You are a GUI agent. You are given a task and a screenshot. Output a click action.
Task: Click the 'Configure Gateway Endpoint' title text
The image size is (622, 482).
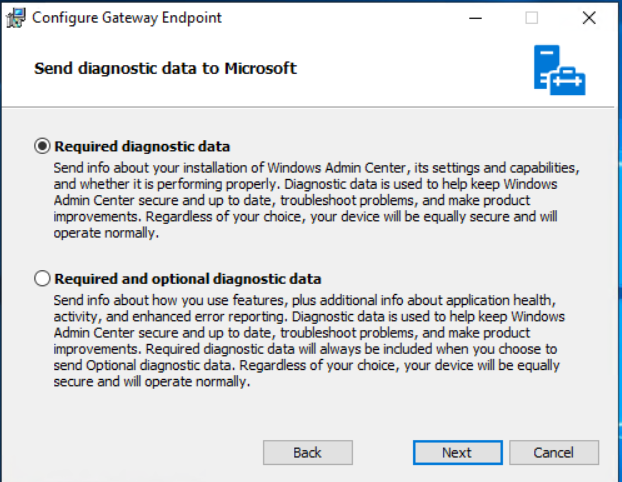(127, 18)
